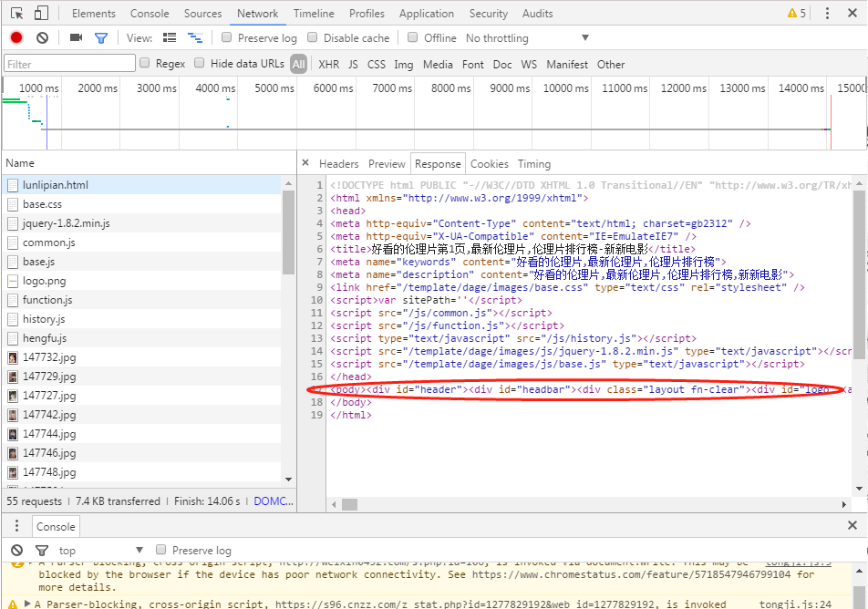Click request list scroll down arrow
Screen dimensions: 868x609
tap(288, 480)
